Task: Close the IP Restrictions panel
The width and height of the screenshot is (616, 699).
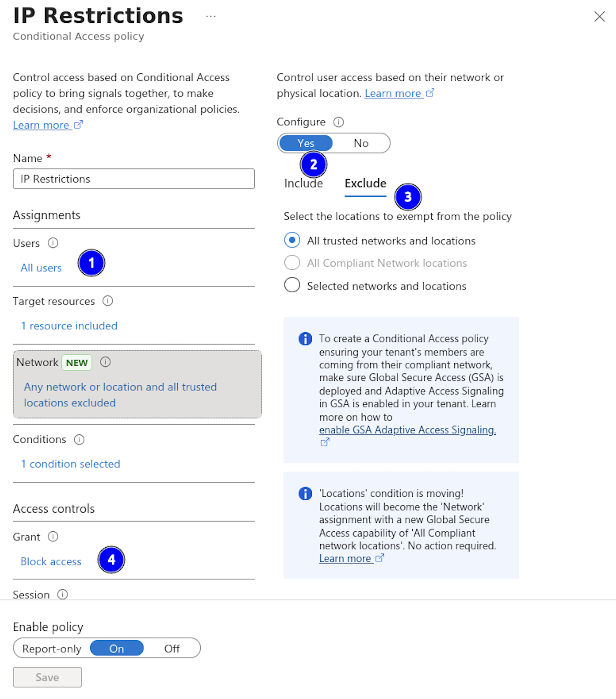Action: pos(599,16)
